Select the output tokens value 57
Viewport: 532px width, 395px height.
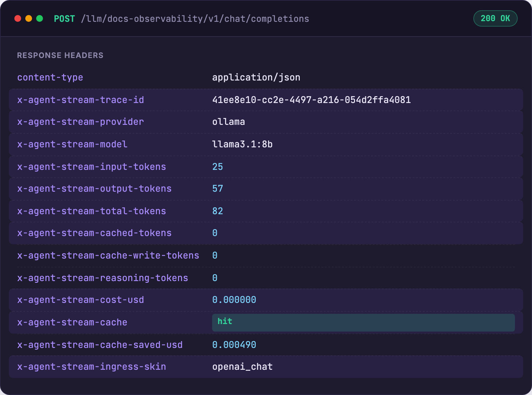(218, 189)
